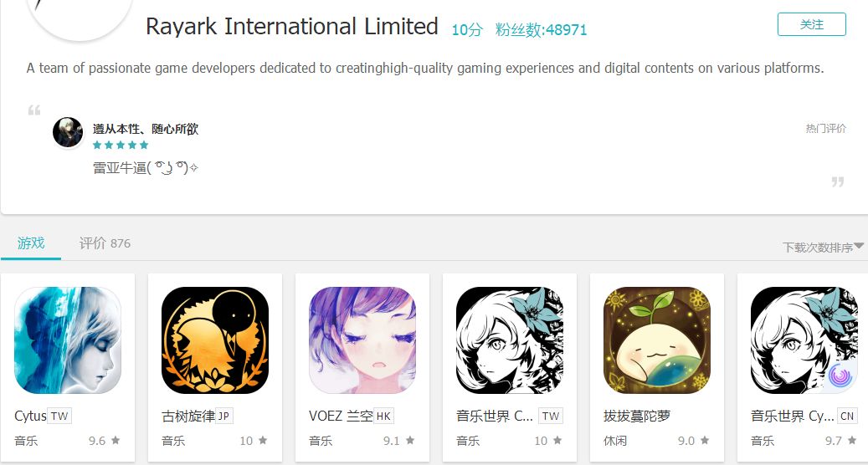Open the 音乐世界 Cy... CN game icon
Image resolution: width=868 pixels, height=465 pixels.
[x=804, y=340]
